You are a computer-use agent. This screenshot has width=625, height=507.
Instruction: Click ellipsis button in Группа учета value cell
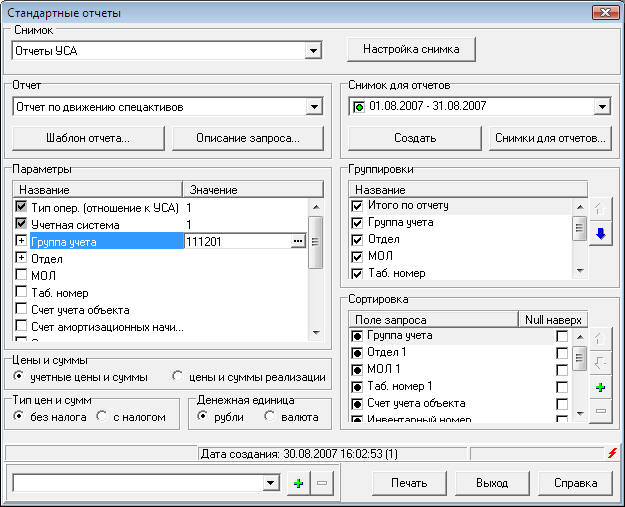click(x=298, y=242)
